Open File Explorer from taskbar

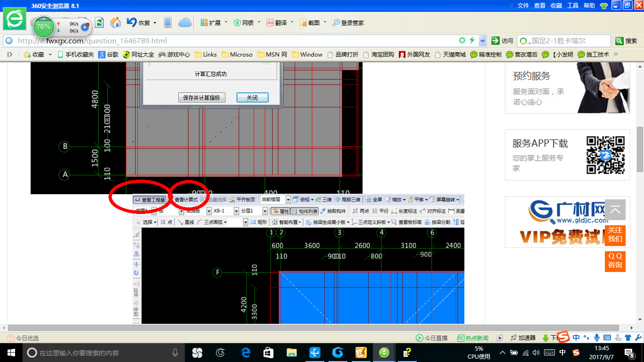coord(291,353)
